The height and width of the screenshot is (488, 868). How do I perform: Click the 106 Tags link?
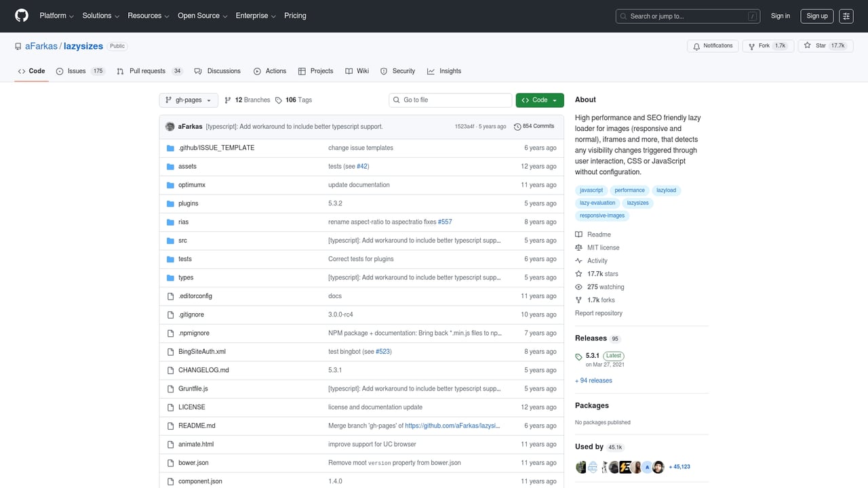pos(294,100)
